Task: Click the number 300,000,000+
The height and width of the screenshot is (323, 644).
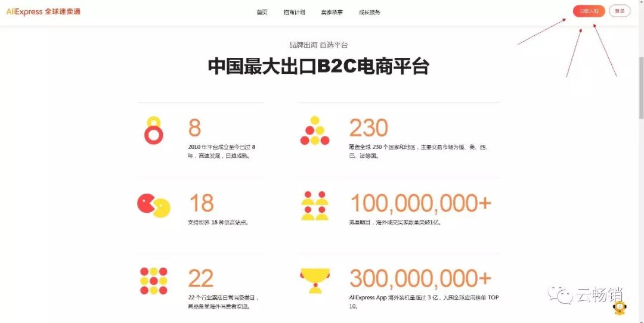Action: [420, 278]
